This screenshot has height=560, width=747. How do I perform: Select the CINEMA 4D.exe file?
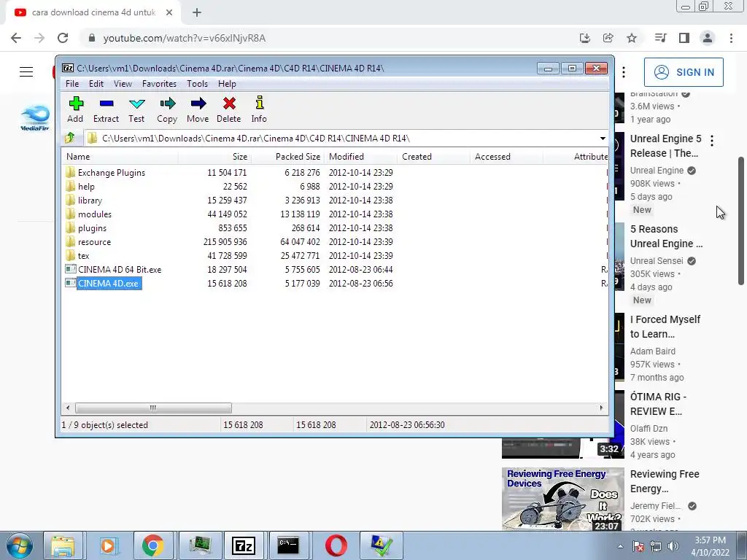click(108, 284)
